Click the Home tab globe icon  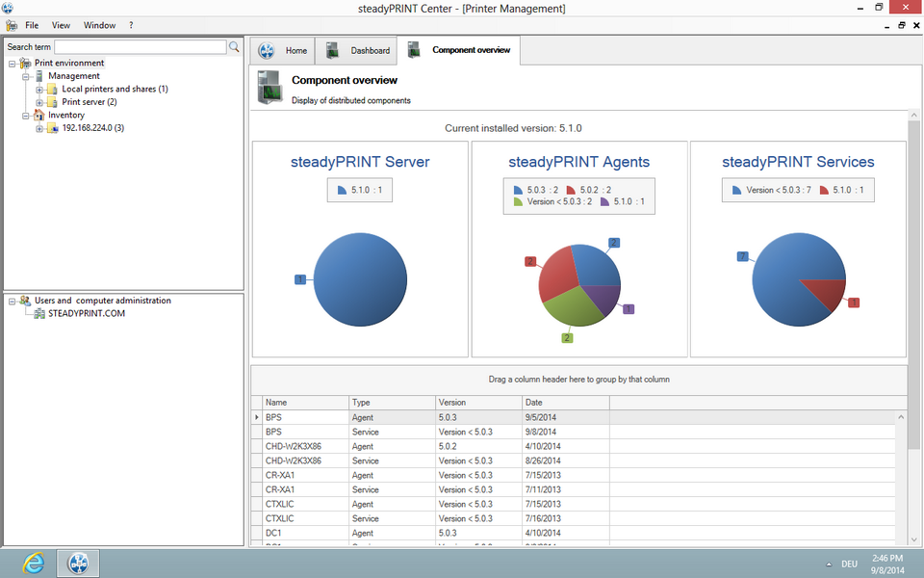267,51
